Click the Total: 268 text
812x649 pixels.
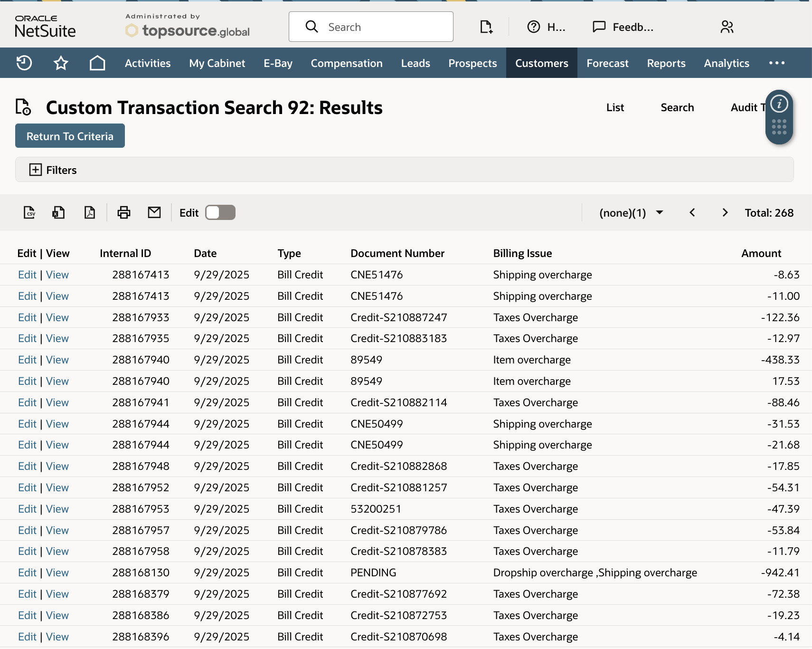point(769,213)
